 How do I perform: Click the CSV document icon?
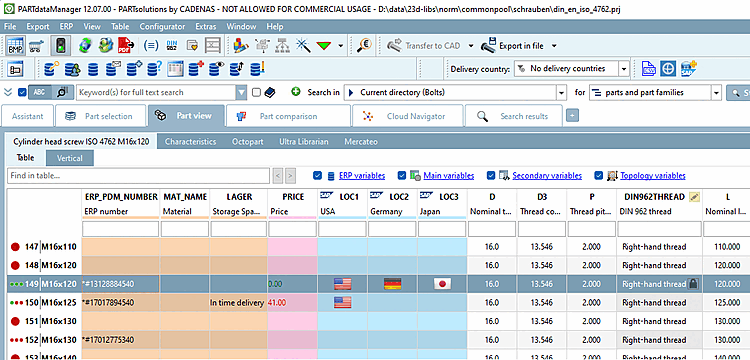click(x=649, y=69)
